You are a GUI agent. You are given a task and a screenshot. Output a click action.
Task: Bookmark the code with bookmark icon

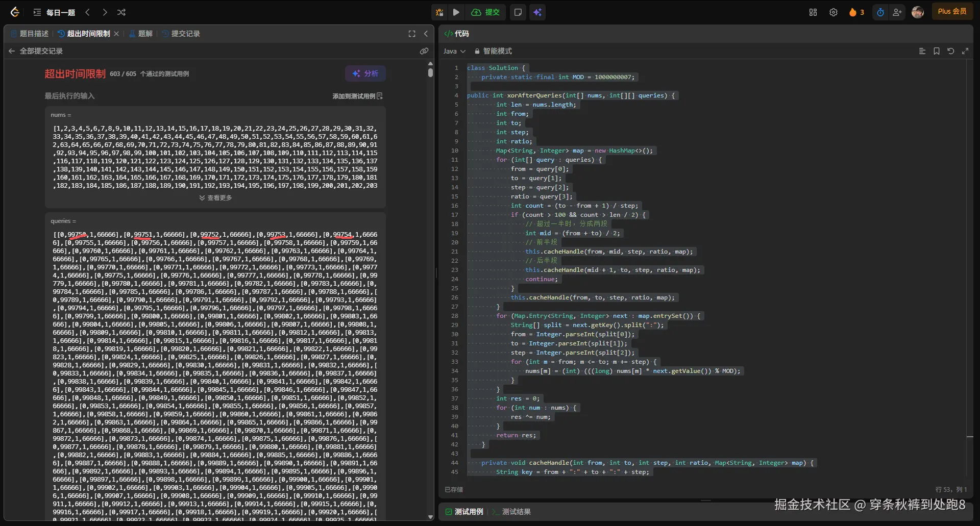pyautogui.click(x=937, y=51)
